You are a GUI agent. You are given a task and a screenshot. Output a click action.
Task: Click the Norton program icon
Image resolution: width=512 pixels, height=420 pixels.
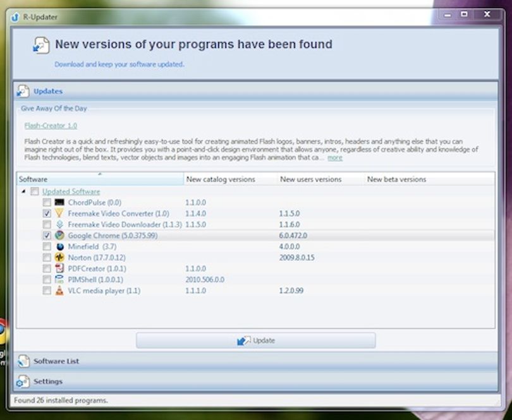pyautogui.click(x=59, y=257)
